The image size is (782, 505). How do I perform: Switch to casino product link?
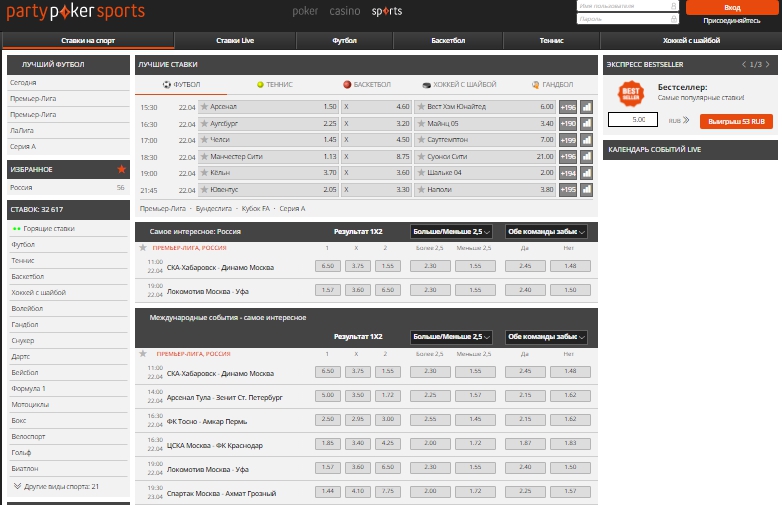coord(345,11)
